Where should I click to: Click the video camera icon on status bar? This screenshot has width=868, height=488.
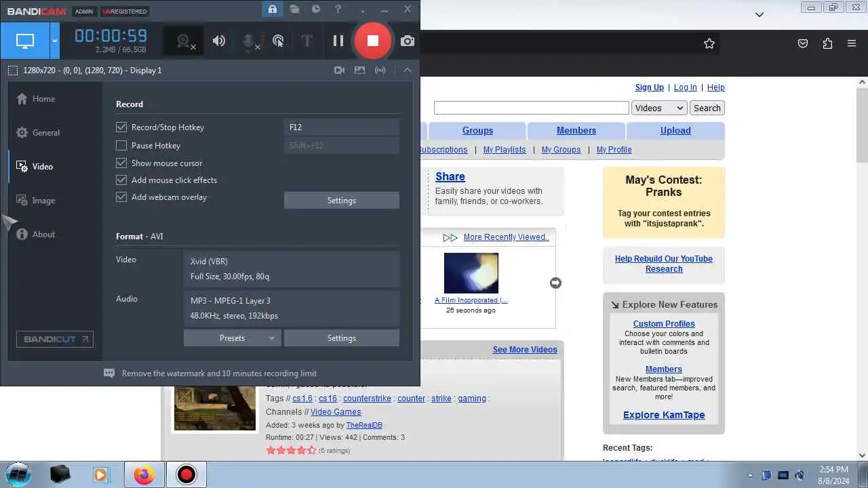pos(340,70)
